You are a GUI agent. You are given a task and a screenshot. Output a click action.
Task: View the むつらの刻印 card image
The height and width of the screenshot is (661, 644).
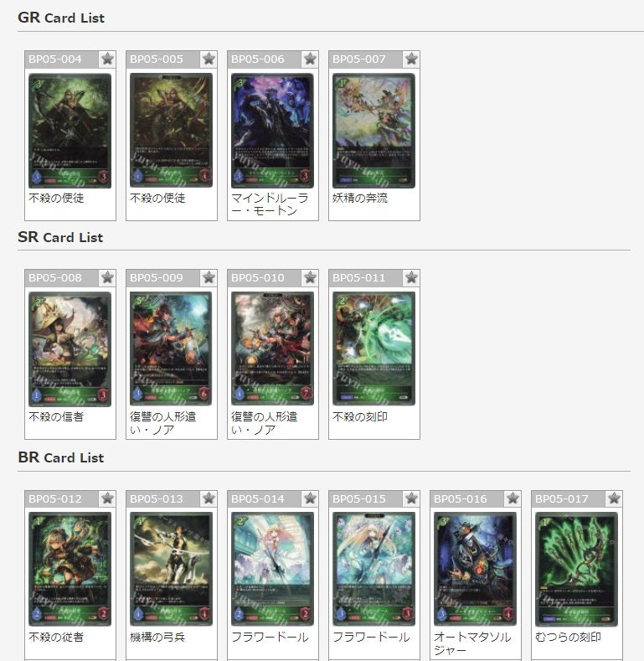tap(576, 569)
